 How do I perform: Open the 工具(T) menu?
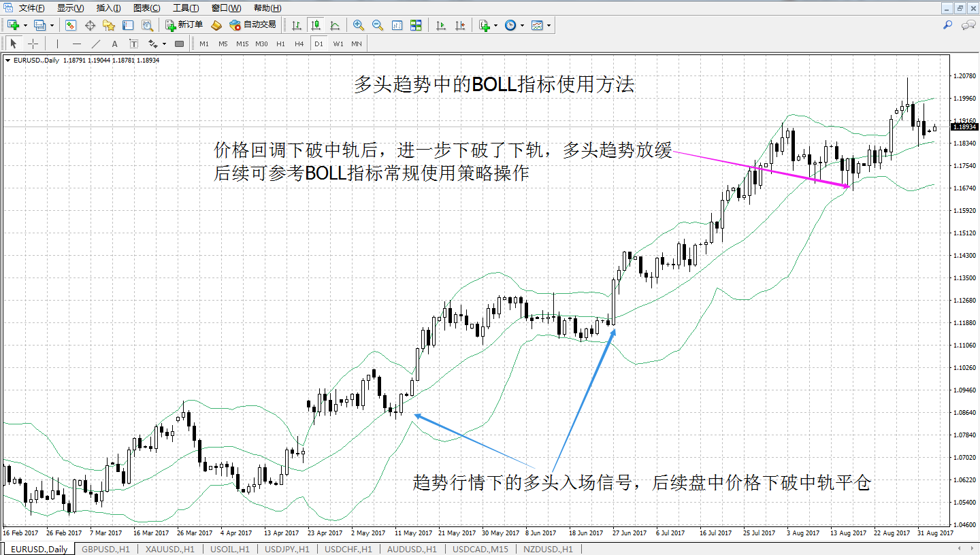(x=186, y=8)
